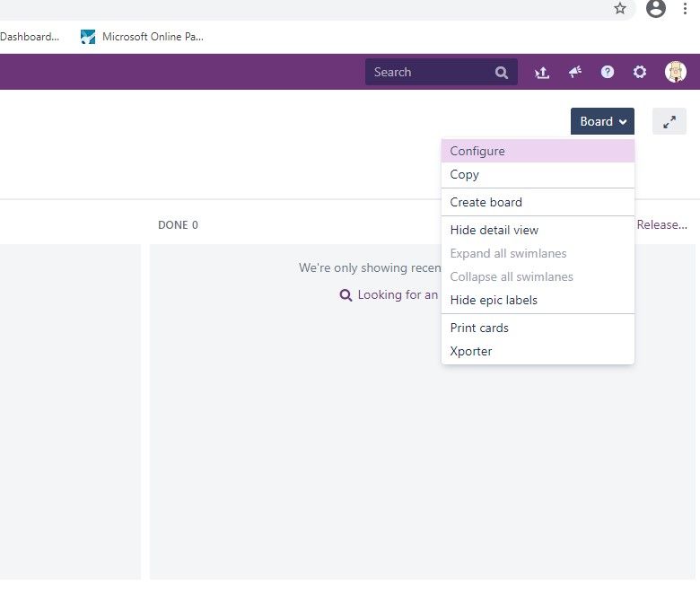Open the browser three-dot menu
The height and width of the screenshot is (613, 700).
(685, 8)
